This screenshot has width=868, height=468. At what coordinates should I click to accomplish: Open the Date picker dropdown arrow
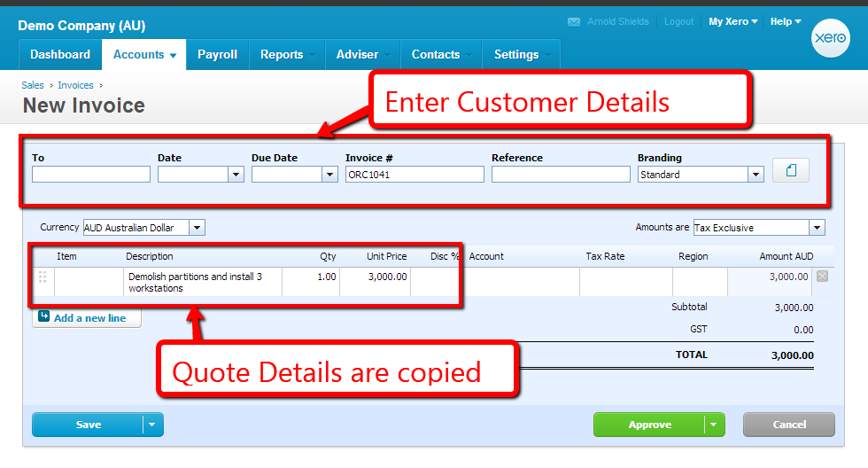tap(236, 175)
